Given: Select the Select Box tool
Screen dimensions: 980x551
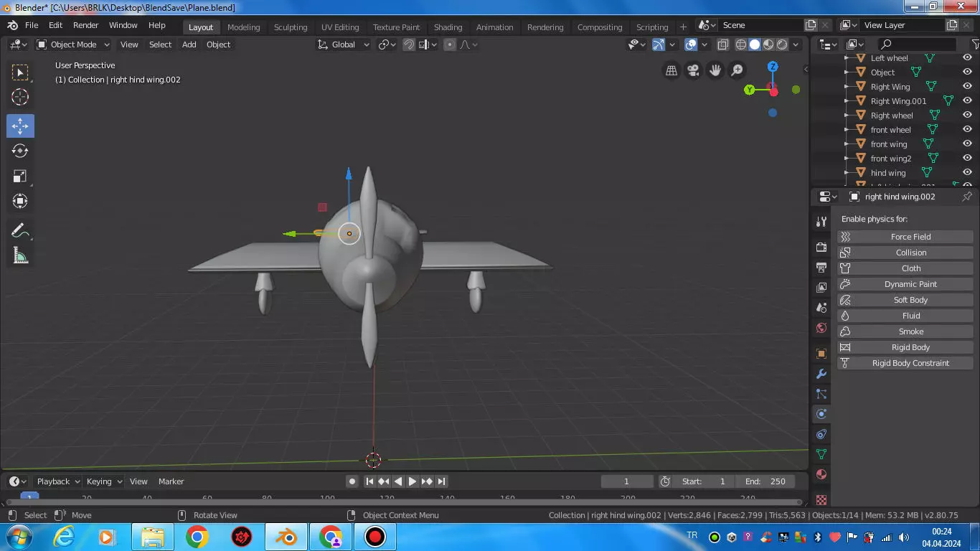Looking at the screenshot, I should (20, 72).
